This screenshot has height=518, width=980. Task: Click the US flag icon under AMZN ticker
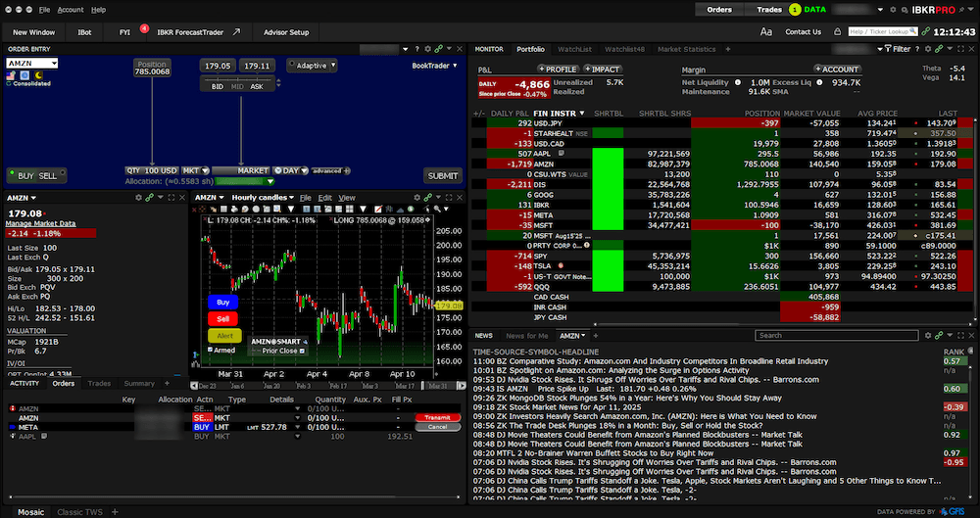11,75
